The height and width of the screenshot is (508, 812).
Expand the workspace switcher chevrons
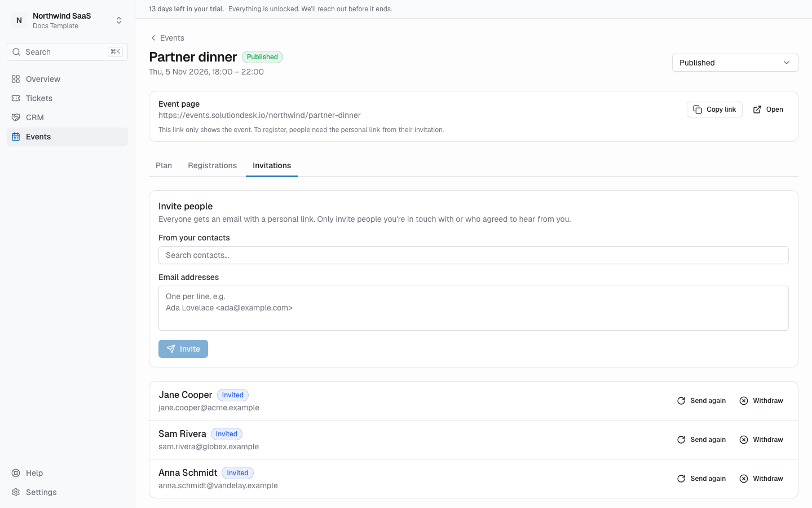coord(119,20)
